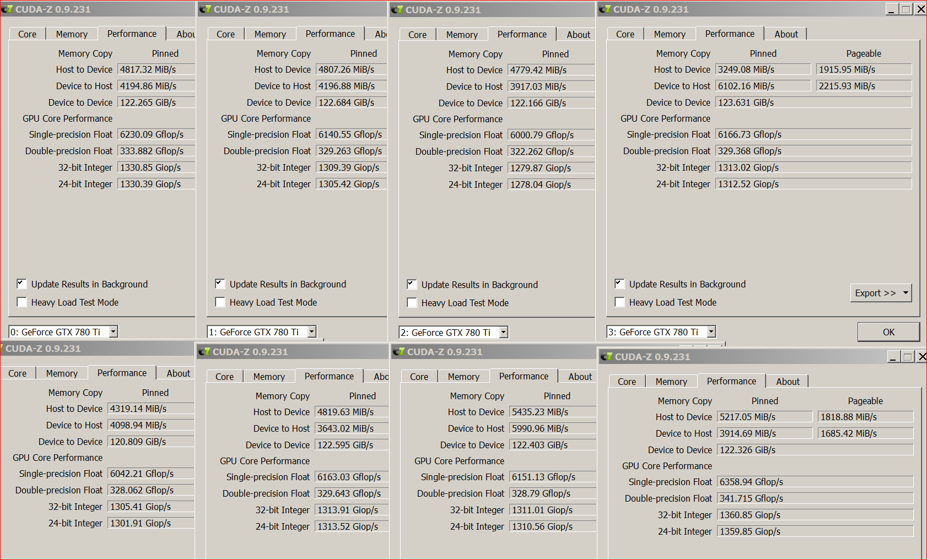
Task: Open Core tab in window showing 4819.63 MiB/s
Action: click(x=224, y=377)
